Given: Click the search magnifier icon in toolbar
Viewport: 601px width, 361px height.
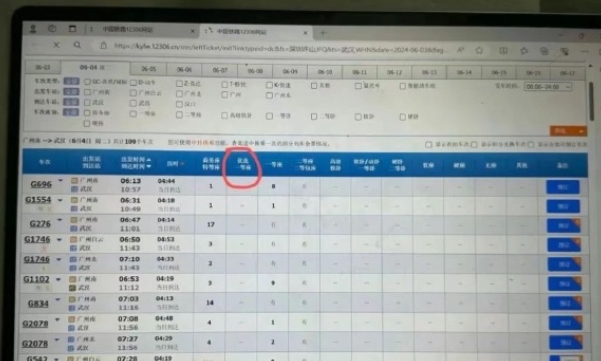Looking at the screenshot, I should point(77,45).
